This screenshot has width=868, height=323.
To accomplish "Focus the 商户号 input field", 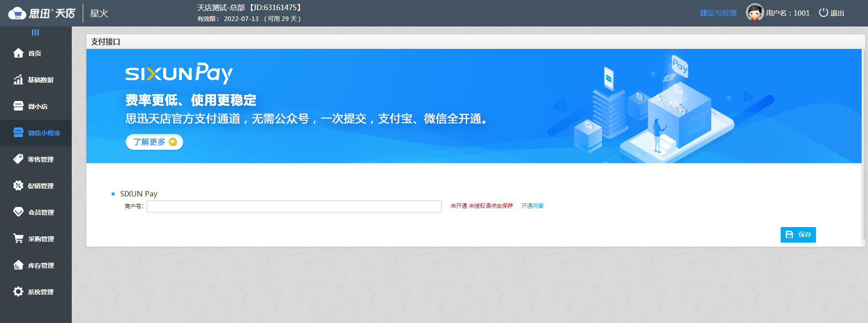I will click(294, 207).
